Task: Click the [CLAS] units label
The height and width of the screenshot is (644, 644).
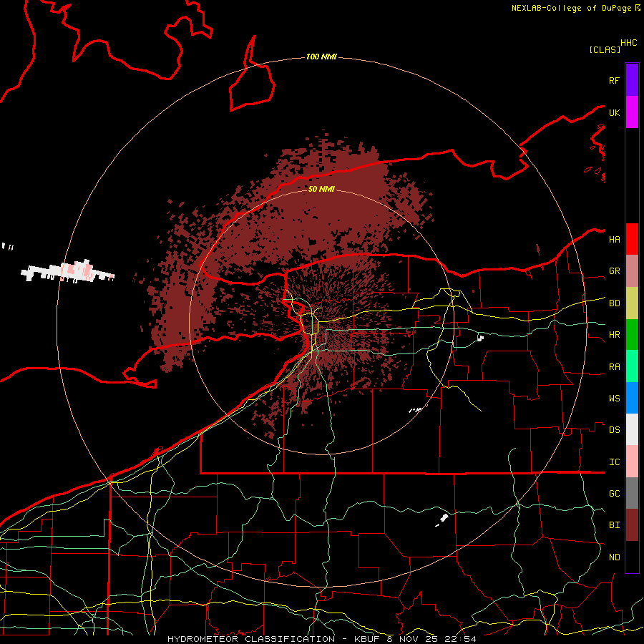Action: (605, 49)
